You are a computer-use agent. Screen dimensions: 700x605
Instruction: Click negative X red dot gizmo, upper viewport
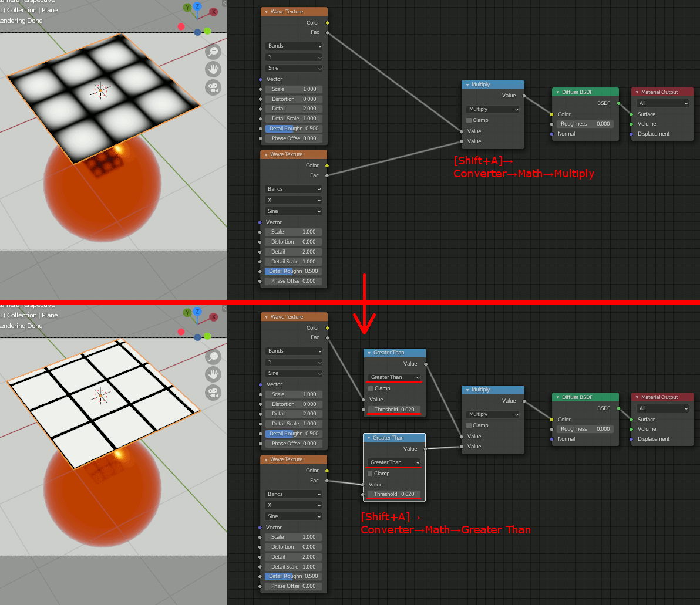(x=181, y=27)
